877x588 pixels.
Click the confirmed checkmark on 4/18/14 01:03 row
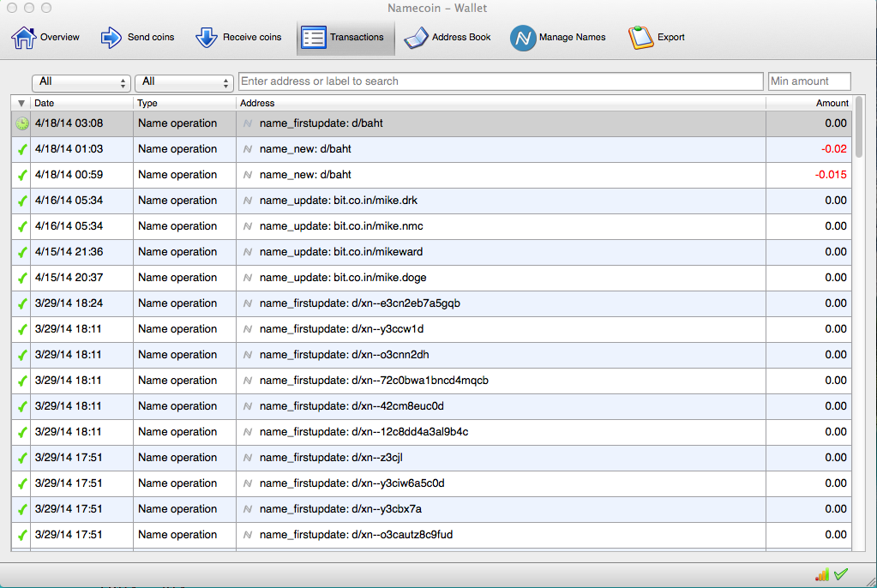[x=21, y=149]
